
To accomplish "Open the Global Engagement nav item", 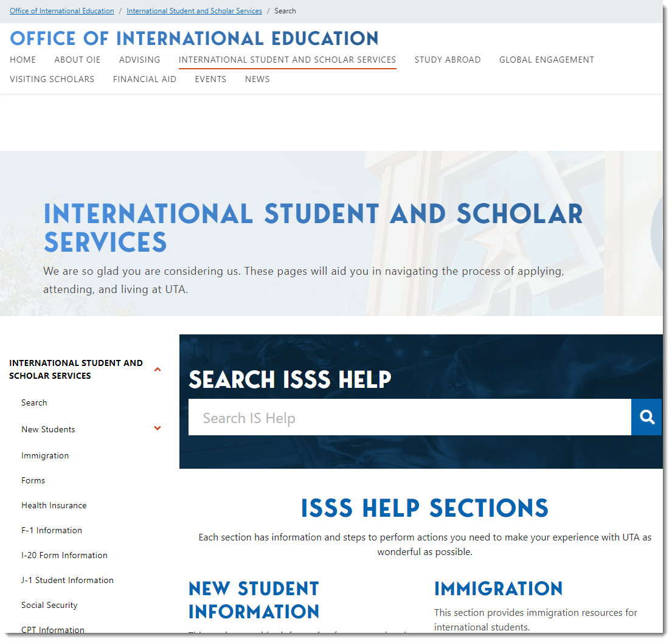I will [547, 60].
